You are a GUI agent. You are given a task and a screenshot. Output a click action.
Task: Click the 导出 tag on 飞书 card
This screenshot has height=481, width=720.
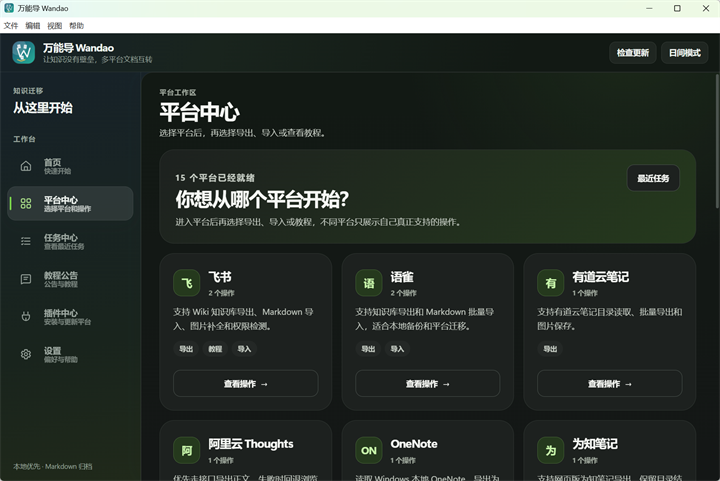click(x=186, y=349)
